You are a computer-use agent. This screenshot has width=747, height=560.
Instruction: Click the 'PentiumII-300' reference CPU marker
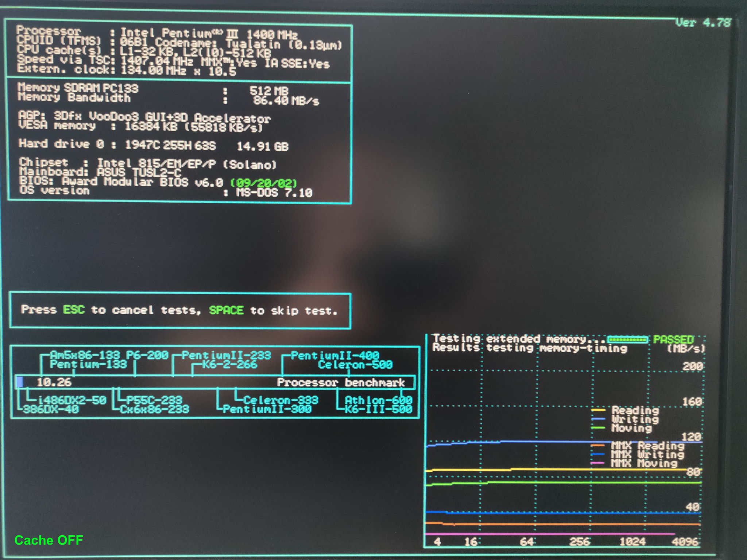pyautogui.click(x=267, y=409)
